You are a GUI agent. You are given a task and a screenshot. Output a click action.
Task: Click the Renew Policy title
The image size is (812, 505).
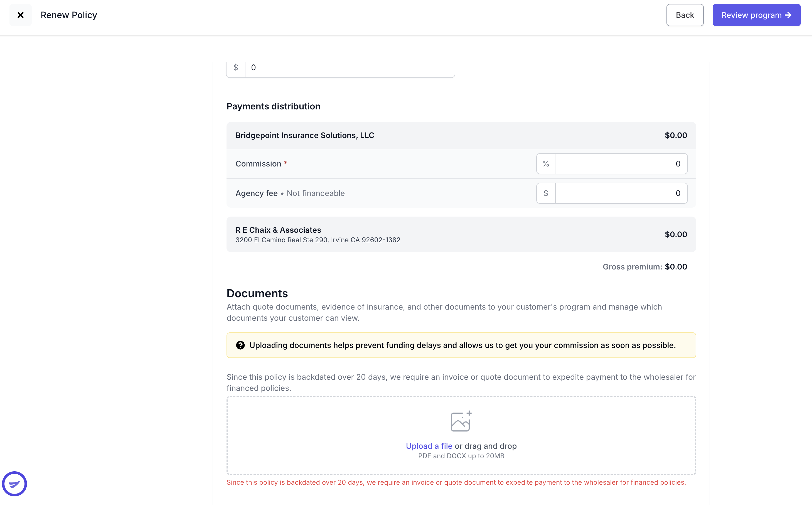pos(69,15)
